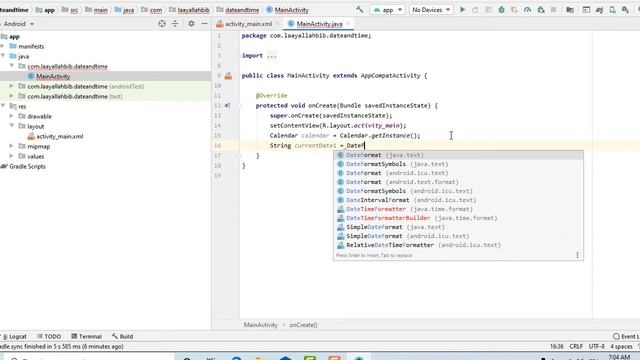Choose DateTimeFormatterBuilder suggestion

click(x=458, y=218)
